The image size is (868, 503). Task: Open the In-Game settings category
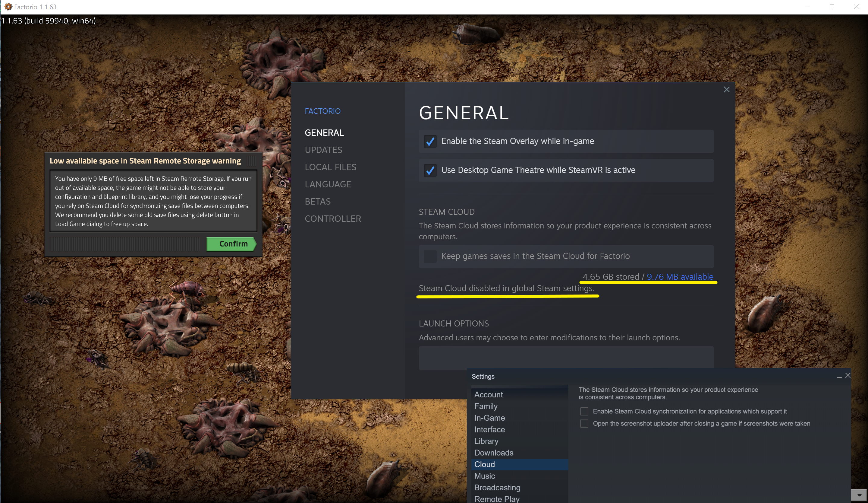pos(489,418)
